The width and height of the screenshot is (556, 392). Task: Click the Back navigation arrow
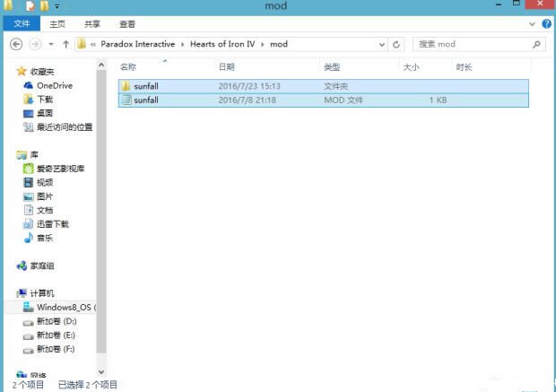pos(16,43)
